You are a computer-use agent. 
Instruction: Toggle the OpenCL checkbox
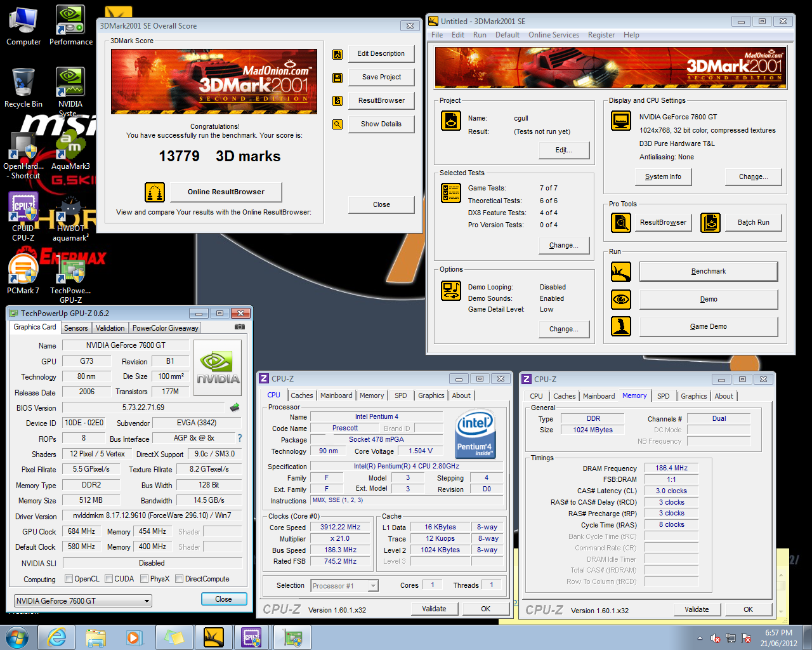(x=69, y=579)
